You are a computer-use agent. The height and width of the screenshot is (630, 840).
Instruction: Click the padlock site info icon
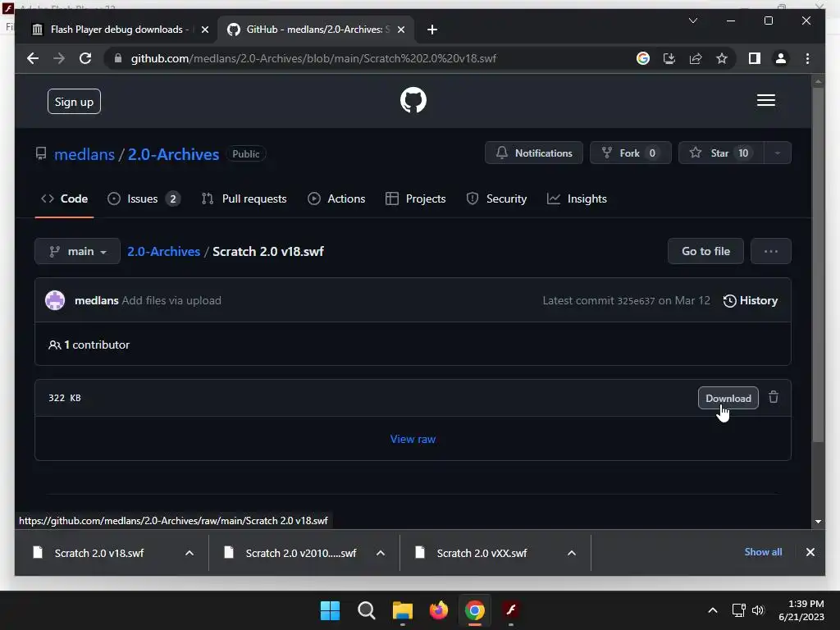118,58
